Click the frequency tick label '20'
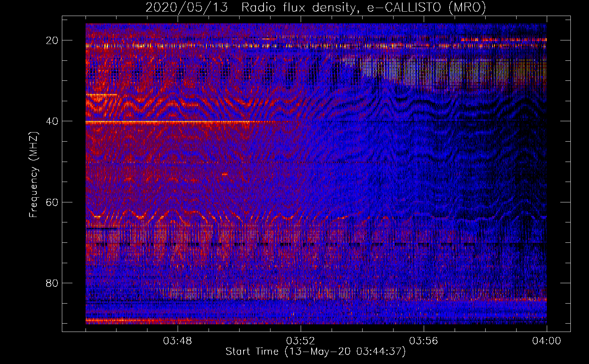Image resolution: width=589 pixels, height=364 pixels. [x=52, y=40]
